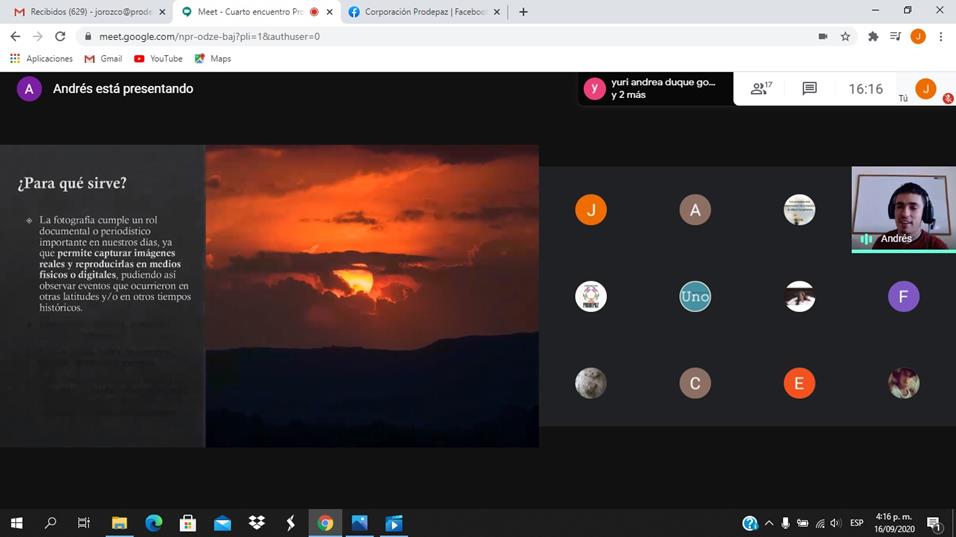956x537 pixels.
Task: Open the meeting chat panel
Action: click(809, 89)
